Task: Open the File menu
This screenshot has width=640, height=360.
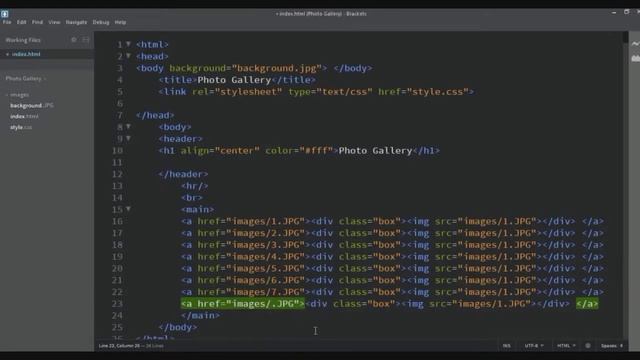Action: click(7, 22)
